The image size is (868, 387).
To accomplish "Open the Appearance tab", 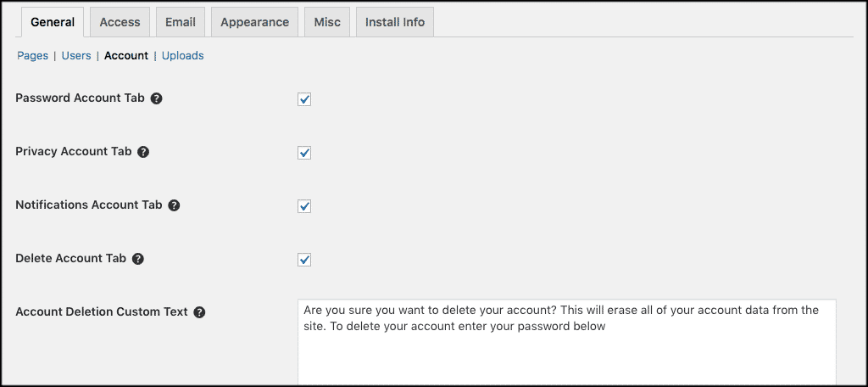I will [254, 23].
